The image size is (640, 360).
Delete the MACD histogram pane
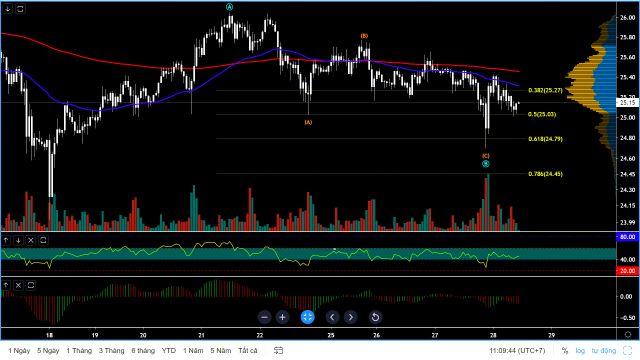(x=18, y=285)
